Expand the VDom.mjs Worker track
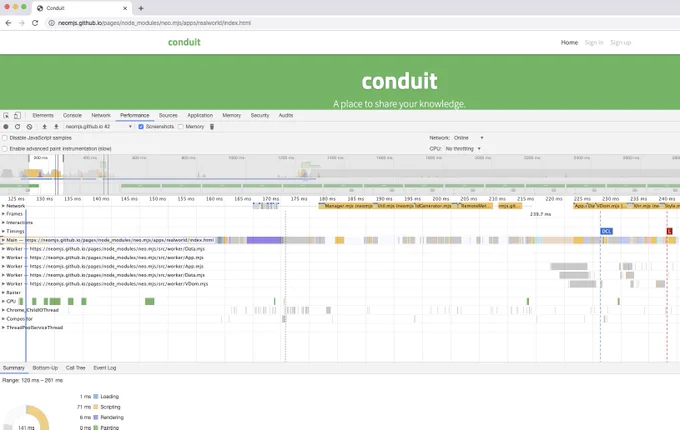The width and height of the screenshot is (680, 430). (x=3, y=284)
